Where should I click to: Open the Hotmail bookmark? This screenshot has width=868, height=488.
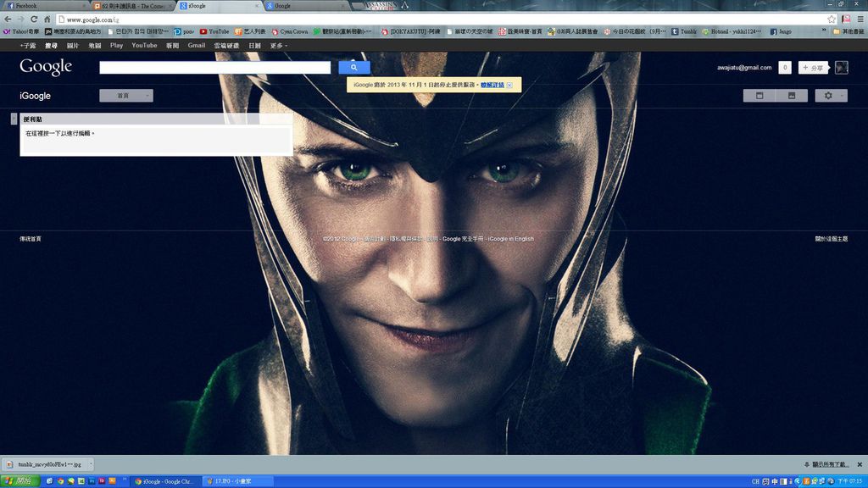pos(732,31)
